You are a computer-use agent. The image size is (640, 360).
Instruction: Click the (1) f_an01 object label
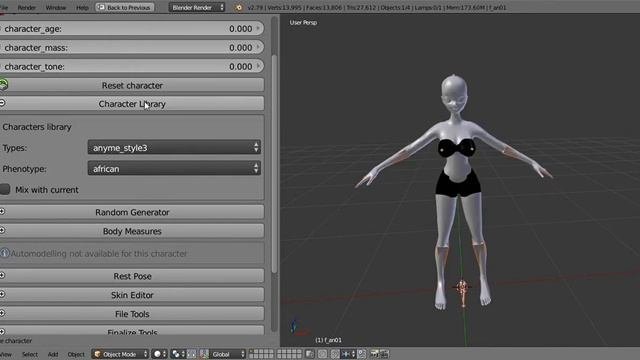tap(329, 340)
